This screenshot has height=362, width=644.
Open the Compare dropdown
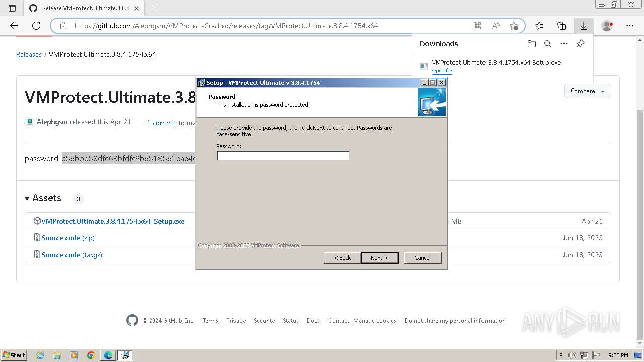click(587, 91)
